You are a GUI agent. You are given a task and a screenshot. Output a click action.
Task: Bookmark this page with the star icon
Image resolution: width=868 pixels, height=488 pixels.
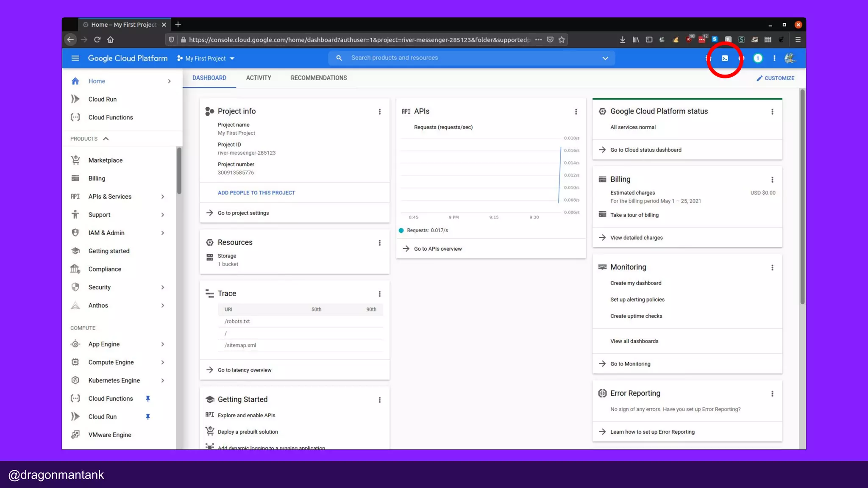click(x=562, y=40)
